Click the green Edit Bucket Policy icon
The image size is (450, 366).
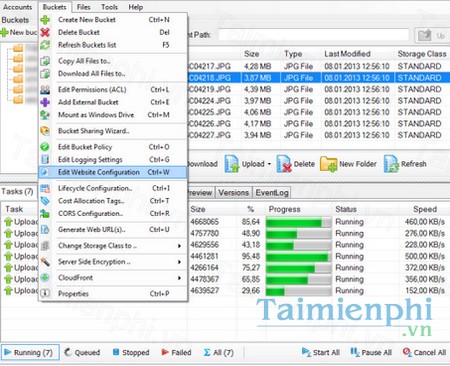tap(45, 147)
